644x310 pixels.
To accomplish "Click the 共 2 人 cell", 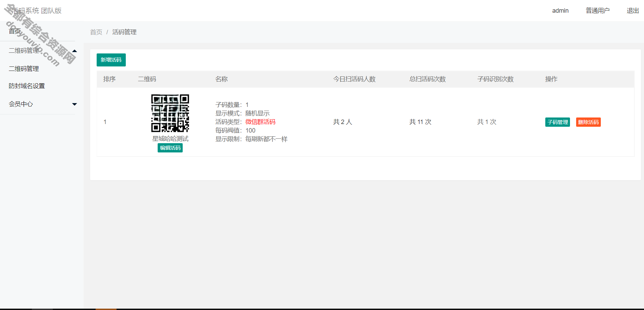I will pos(343,122).
